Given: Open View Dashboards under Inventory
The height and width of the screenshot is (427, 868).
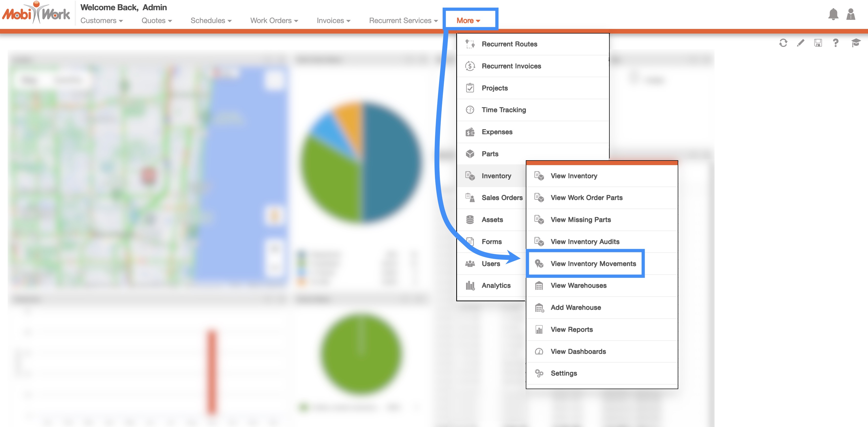Looking at the screenshot, I should click(x=578, y=351).
